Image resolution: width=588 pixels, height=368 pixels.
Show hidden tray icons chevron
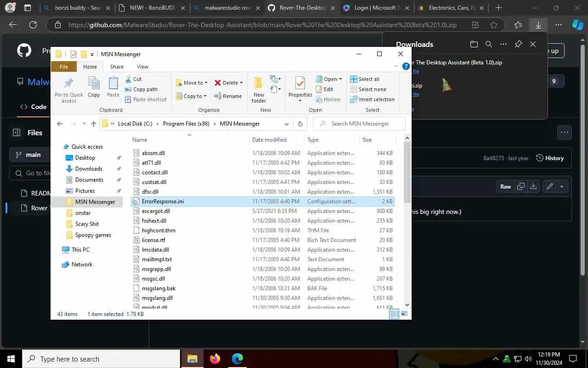(x=495, y=359)
